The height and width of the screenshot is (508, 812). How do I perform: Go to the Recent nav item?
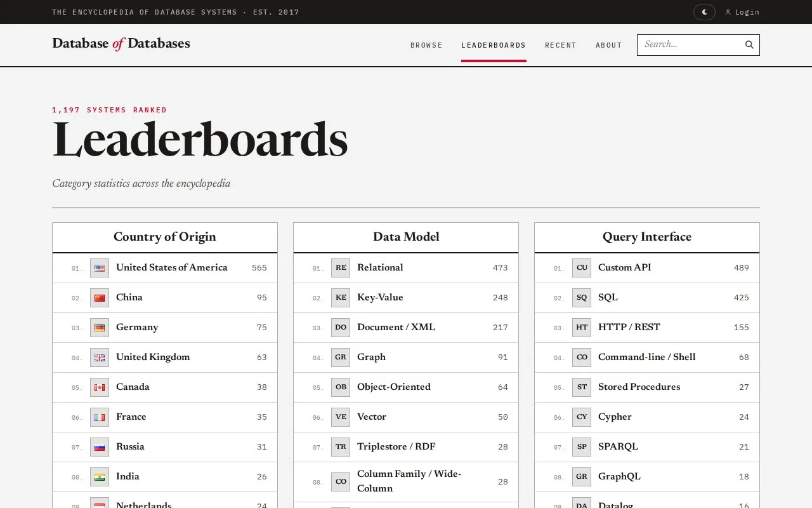click(x=561, y=45)
